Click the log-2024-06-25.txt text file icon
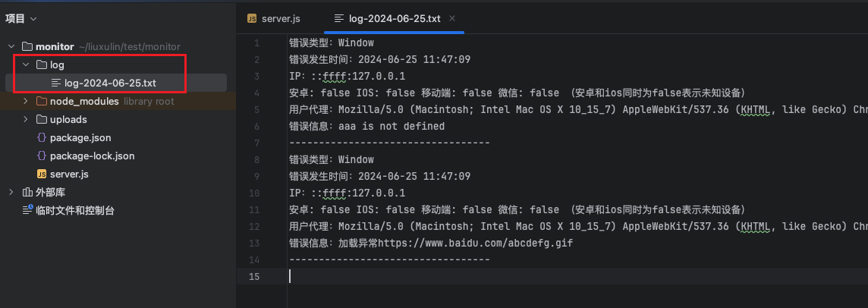Screen dimensions: 868x308 click(x=55, y=83)
